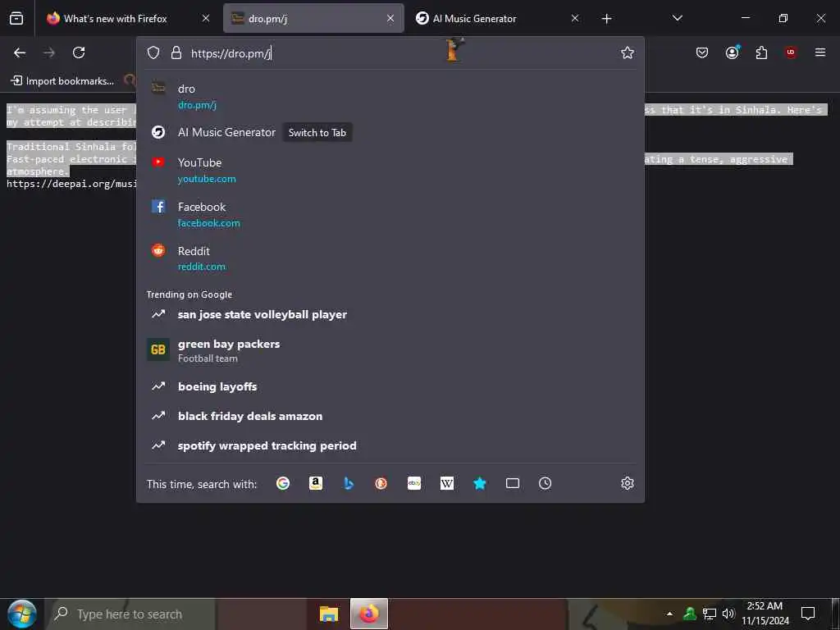The width and height of the screenshot is (840, 630).
Task: Search trending san jose state volleyball player
Action: coord(390,314)
